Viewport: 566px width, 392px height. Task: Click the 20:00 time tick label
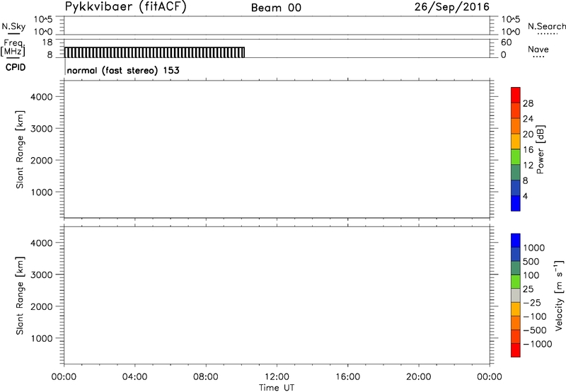pyautogui.click(x=419, y=377)
